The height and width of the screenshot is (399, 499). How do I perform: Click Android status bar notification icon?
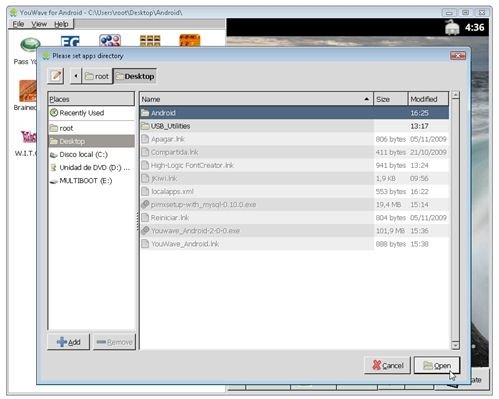452,28
